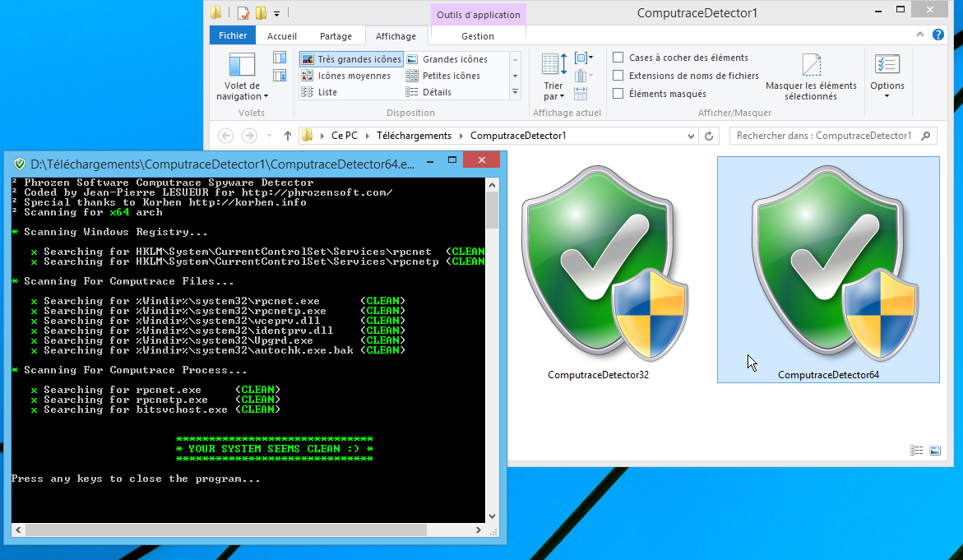This screenshot has height=560, width=963.
Task: Choose Icônes moyennes layout
Action: 345,76
